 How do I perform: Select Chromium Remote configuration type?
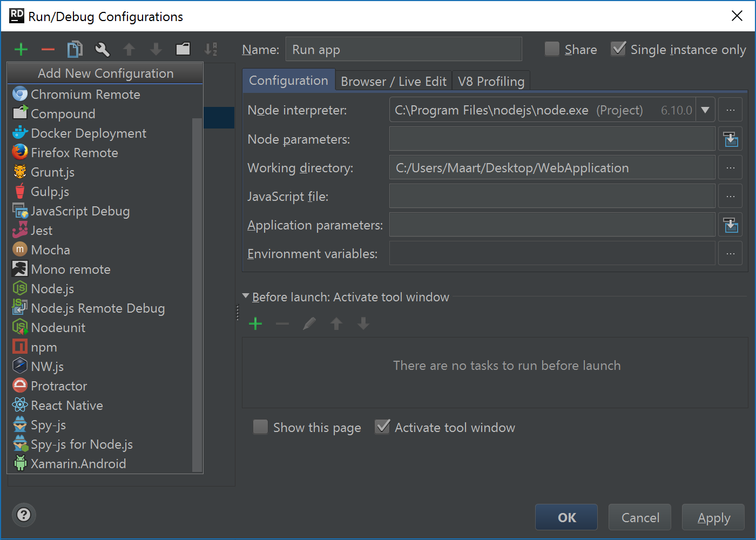pyautogui.click(x=100, y=94)
